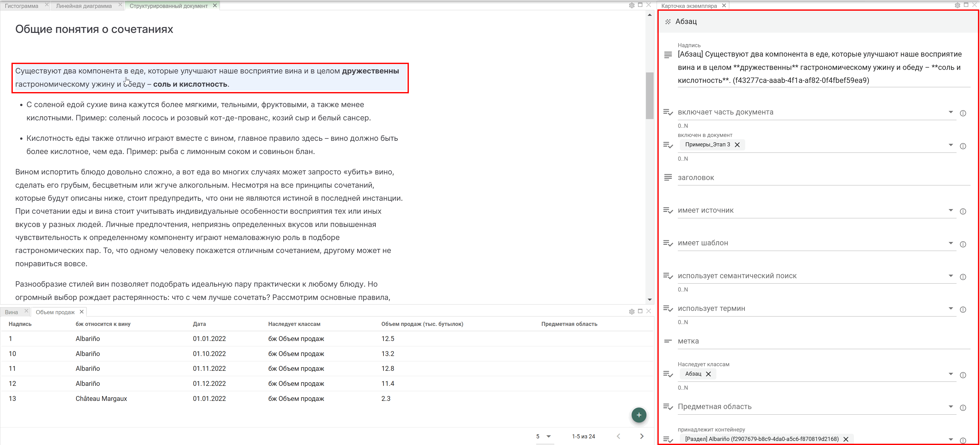Select the Структурированный документ tab

click(168, 6)
